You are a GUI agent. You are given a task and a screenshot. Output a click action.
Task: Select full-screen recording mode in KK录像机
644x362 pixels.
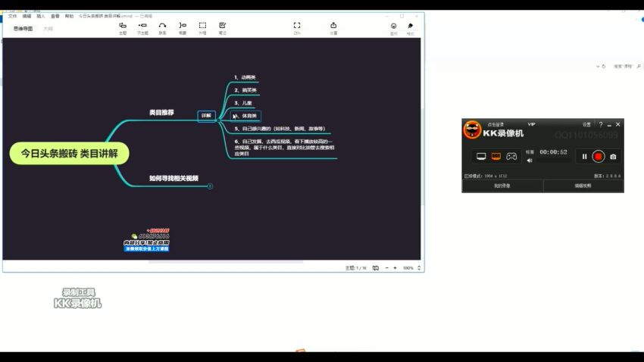click(x=481, y=156)
